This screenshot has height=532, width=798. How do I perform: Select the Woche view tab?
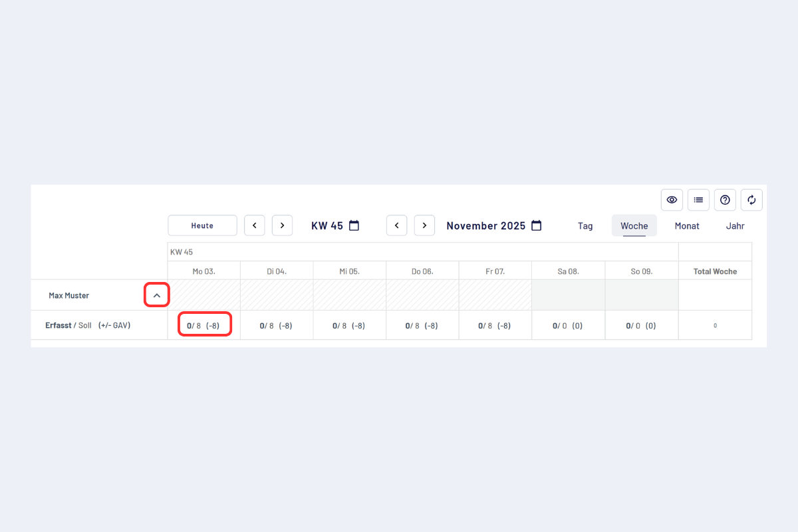pyautogui.click(x=634, y=226)
